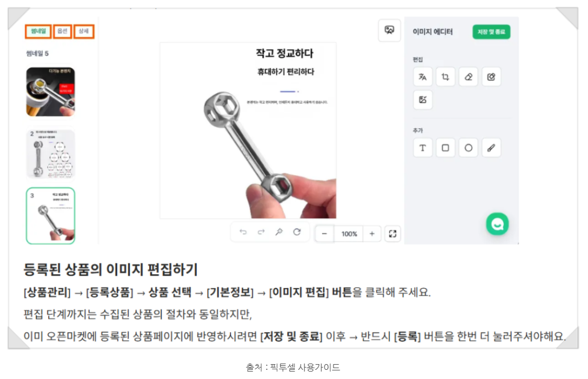Add a text element
Screen dimensions: 588x379
point(423,148)
